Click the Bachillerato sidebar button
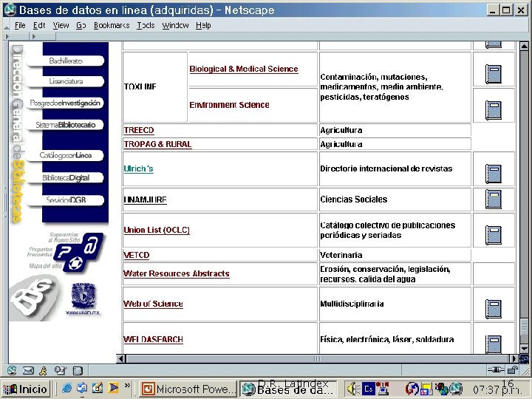532x399 pixels. point(66,61)
